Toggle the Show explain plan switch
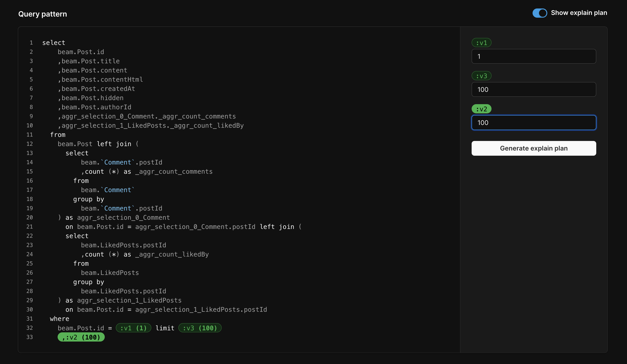This screenshot has height=364, width=627. [x=539, y=13]
